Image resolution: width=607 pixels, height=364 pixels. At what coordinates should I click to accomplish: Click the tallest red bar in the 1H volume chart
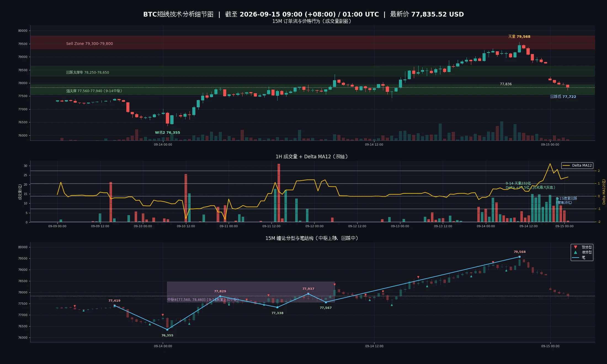(279, 193)
